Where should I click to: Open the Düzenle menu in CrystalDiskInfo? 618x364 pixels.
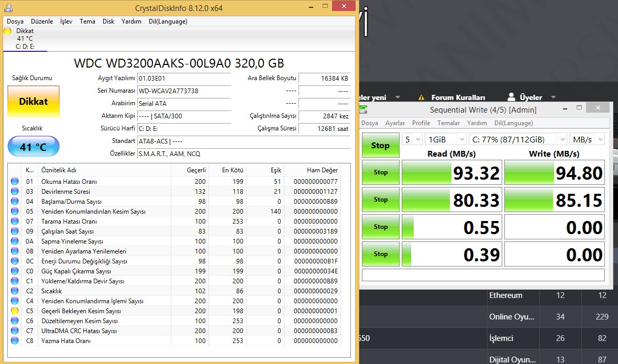pyautogui.click(x=42, y=21)
